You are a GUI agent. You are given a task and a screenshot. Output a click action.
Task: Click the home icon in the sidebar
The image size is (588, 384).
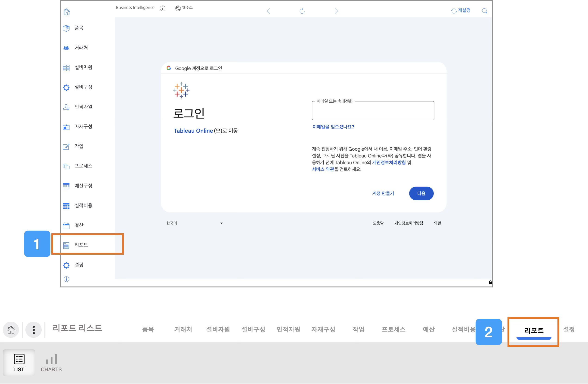pos(67,12)
